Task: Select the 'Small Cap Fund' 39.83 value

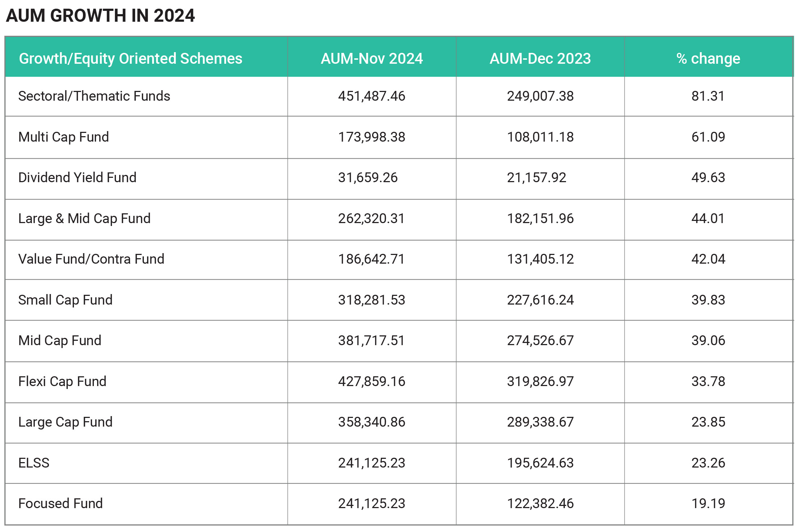Action: coord(708,300)
